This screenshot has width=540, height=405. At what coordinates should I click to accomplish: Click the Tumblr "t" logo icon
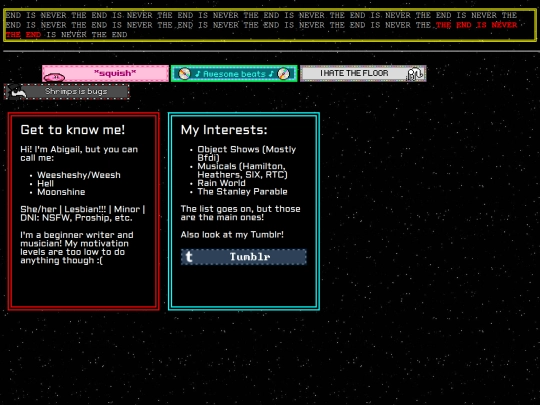[x=189, y=257]
